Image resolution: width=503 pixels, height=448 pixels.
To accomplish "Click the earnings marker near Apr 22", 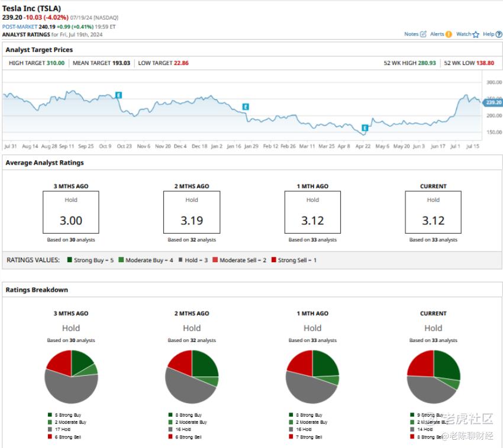I will pyautogui.click(x=365, y=128).
